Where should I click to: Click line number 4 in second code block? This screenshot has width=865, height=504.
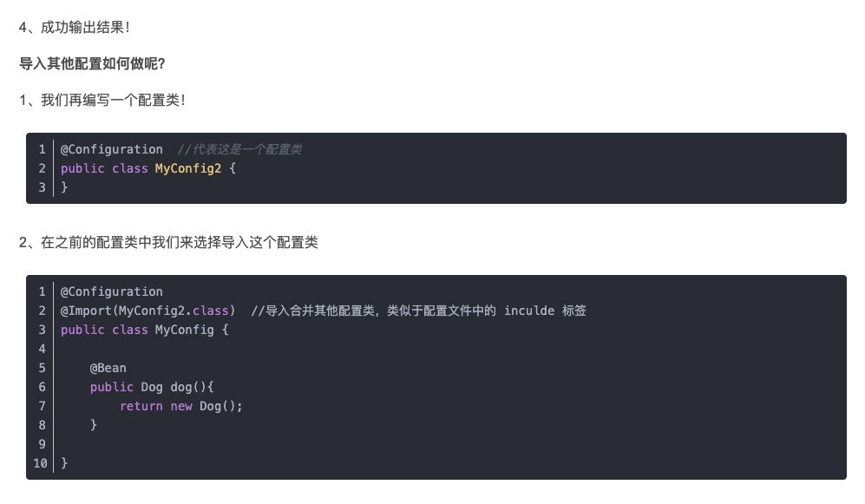42,349
